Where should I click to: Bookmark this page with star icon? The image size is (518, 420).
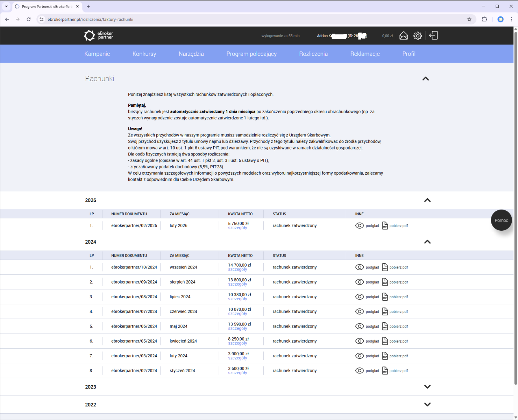[x=469, y=19]
